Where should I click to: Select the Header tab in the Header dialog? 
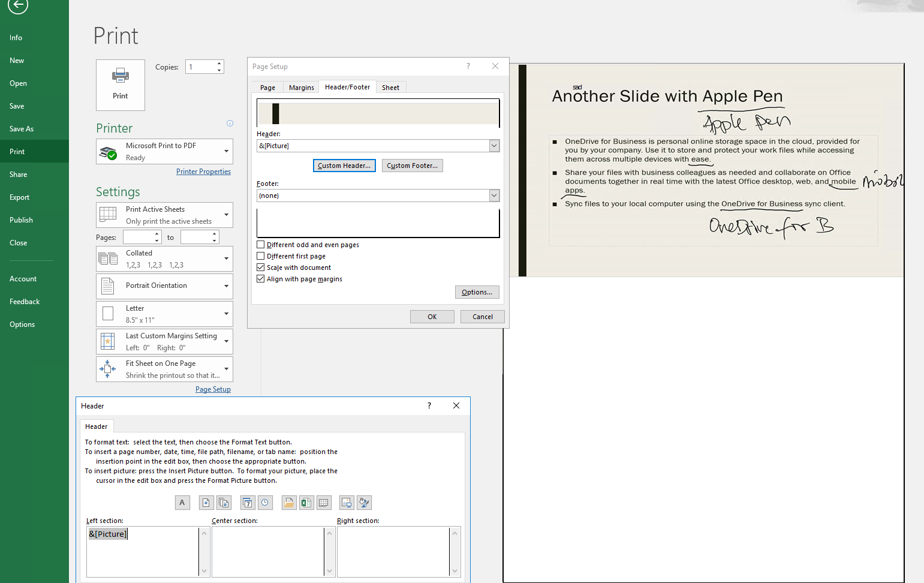(x=97, y=426)
